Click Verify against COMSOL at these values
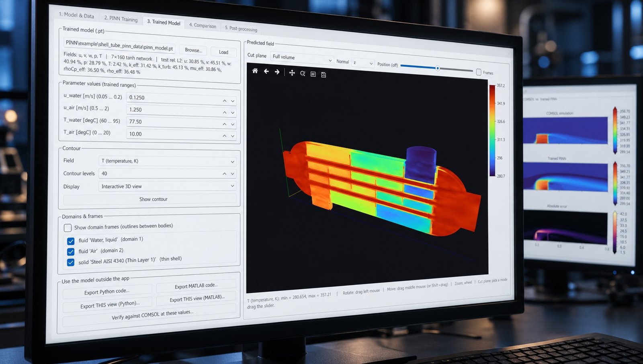The image size is (643, 364). pyautogui.click(x=149, y=315)
